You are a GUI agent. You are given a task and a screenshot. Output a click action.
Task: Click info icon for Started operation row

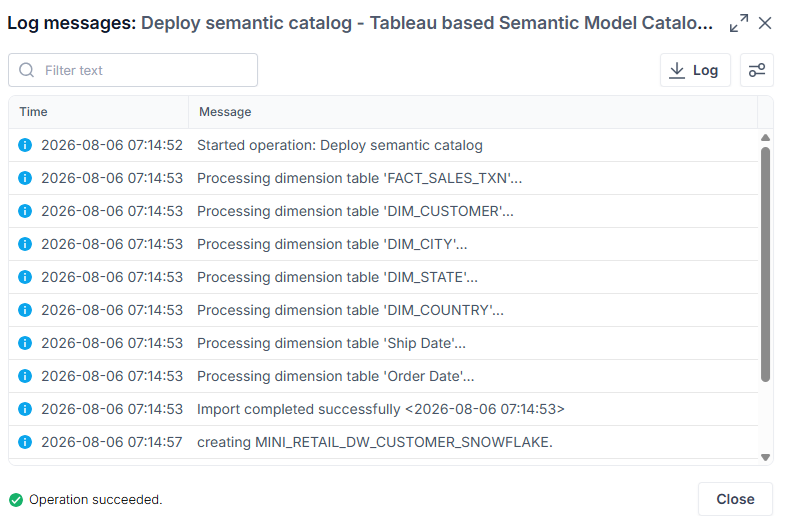pyautogui.click(x=25, y=145)
